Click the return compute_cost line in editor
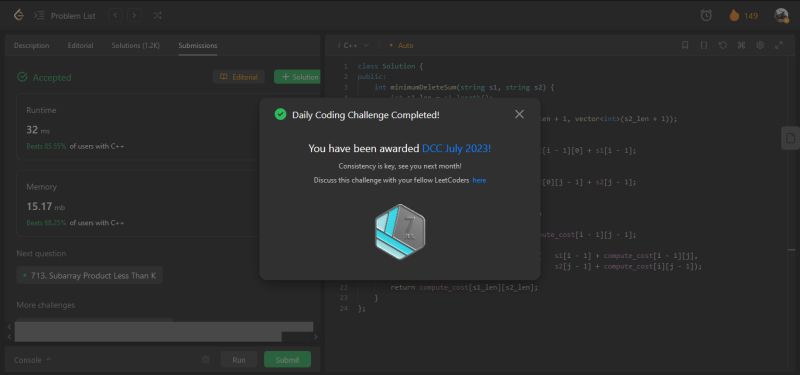The height and width of the screenshot is (375, 800). (464, 287)
